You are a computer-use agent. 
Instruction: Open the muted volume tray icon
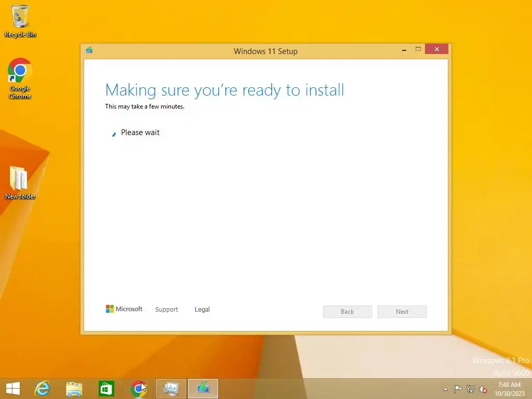483,389
